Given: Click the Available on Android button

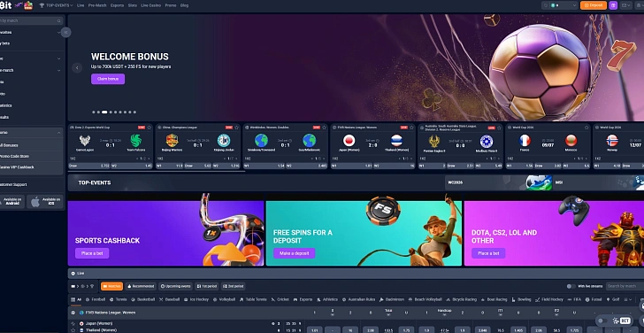Looking at the screenshot, I should (11, 201).
